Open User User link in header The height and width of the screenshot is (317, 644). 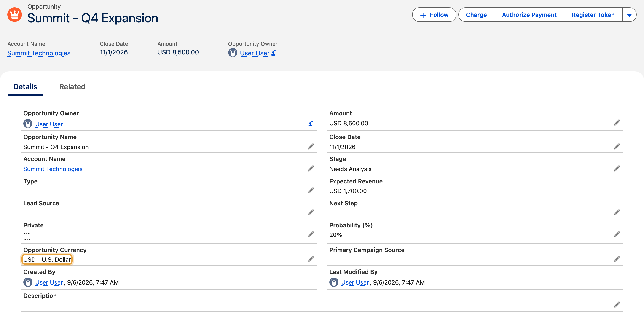coord(255,53)
